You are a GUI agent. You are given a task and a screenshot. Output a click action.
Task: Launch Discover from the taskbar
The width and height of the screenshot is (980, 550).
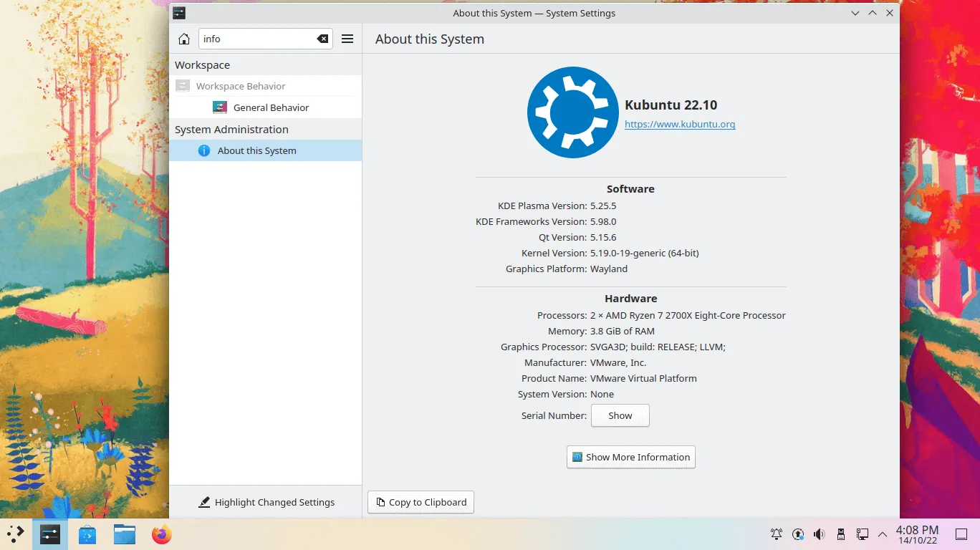pos(87,534)
